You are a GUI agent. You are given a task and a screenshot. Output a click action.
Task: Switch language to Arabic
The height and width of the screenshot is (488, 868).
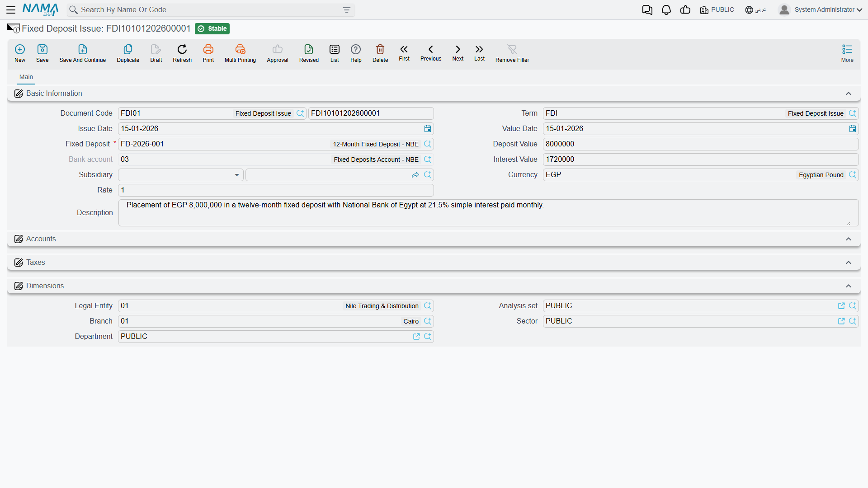coord(756,10)
